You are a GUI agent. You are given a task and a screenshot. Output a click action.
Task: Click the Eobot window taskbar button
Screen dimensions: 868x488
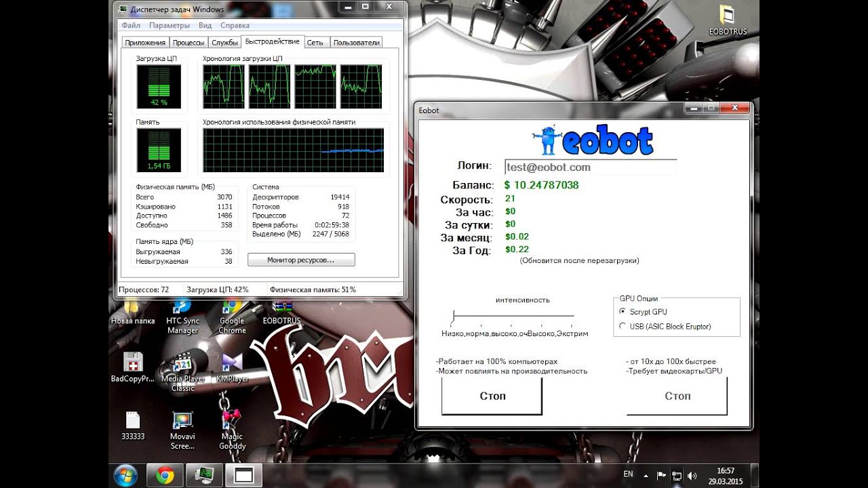pos(243,476)
